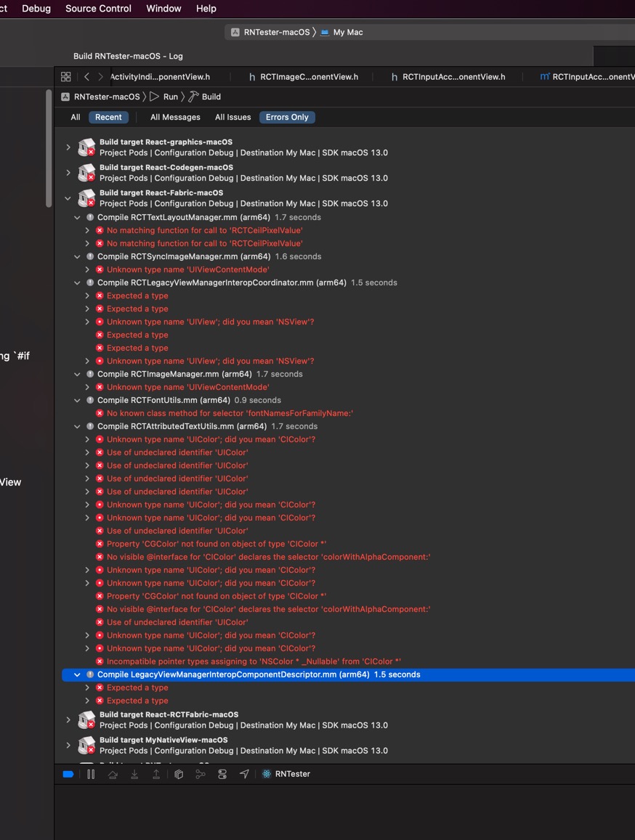Viewport: 635px width, 840px height.
Task: Open Environment Overrides icon
Action: pos(222,774)
